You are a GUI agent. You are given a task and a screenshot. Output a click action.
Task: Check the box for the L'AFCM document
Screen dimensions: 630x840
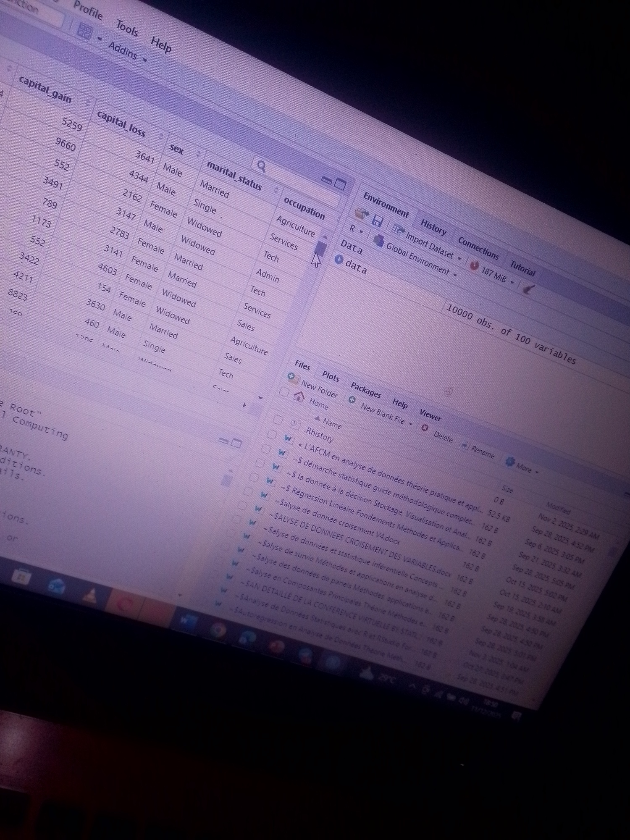[272, 434]
